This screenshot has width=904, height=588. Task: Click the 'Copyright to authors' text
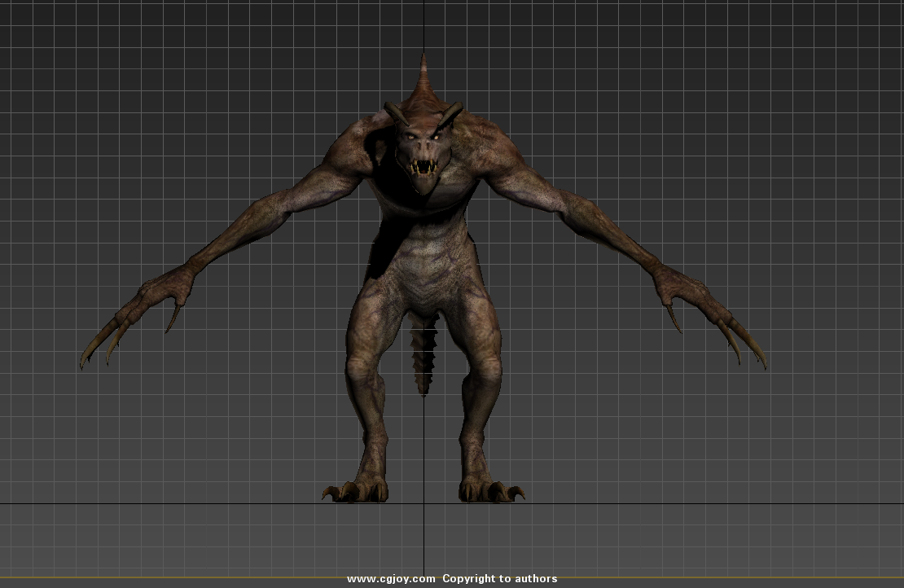point(499,579)
